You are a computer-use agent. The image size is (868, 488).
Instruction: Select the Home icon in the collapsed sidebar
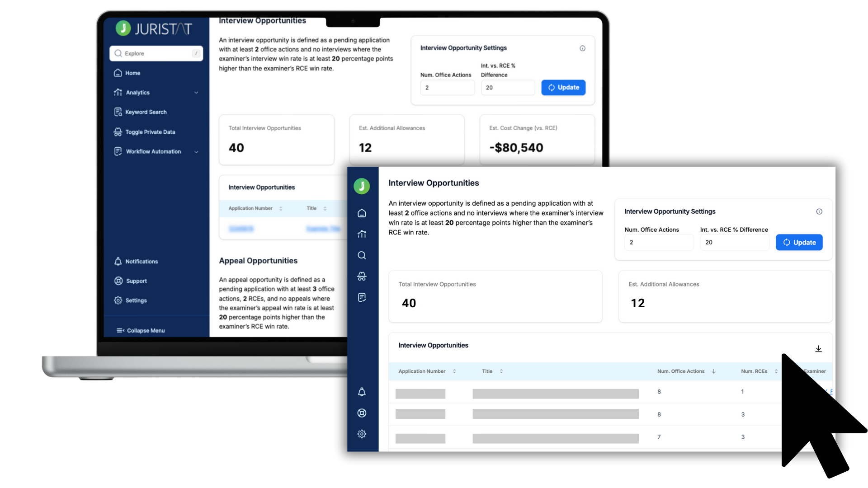[x=362, y=213]
